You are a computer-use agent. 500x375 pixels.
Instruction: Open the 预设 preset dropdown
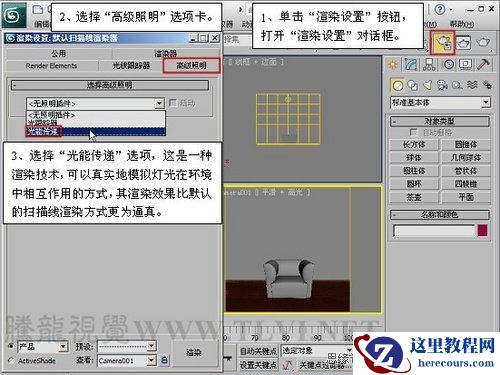127,346
